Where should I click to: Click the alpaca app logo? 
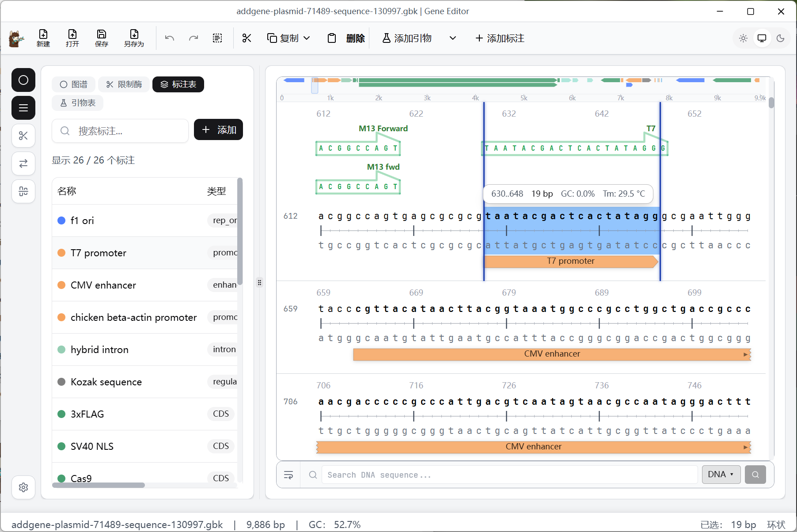[16, 38]
